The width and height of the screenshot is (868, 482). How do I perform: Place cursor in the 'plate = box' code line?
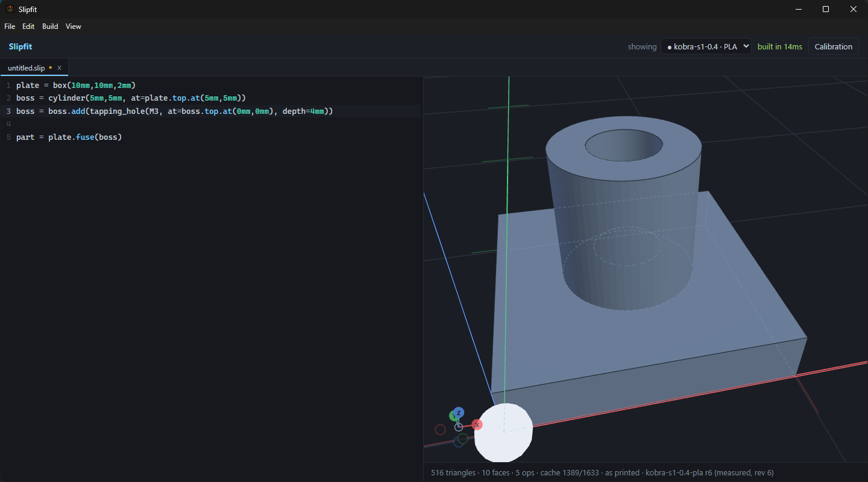(75, 85)
